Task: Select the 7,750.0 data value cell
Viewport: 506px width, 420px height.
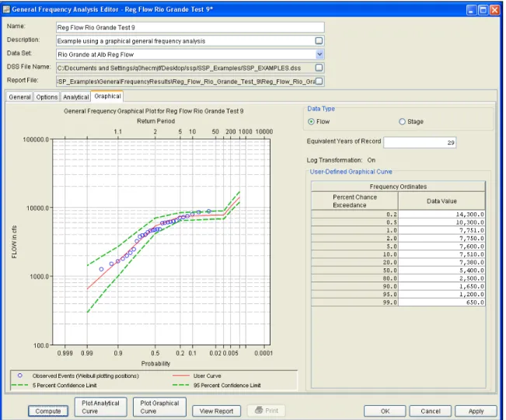Action: tap(441, 238)
